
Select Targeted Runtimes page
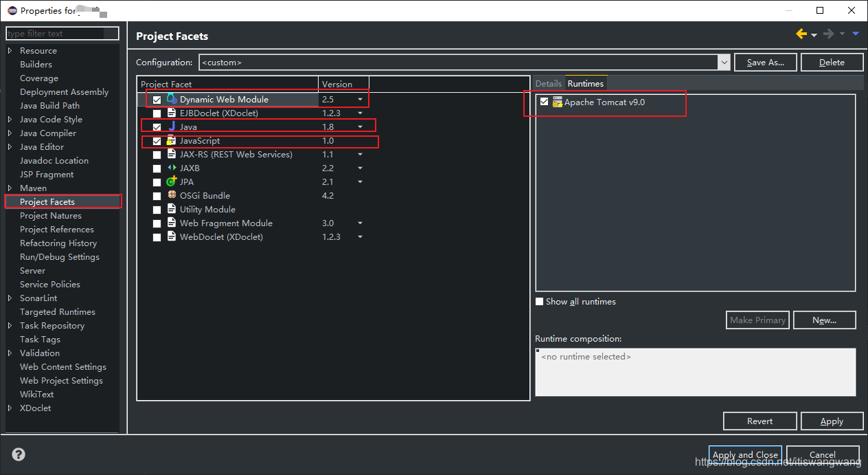click(x=58, y=312)
